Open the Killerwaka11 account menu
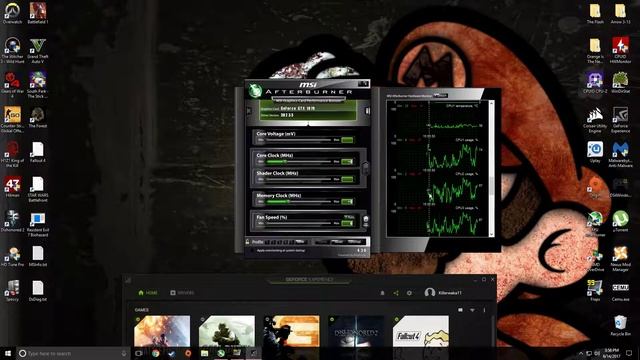This screenshot has width=640, height=360. coord(443,293)
